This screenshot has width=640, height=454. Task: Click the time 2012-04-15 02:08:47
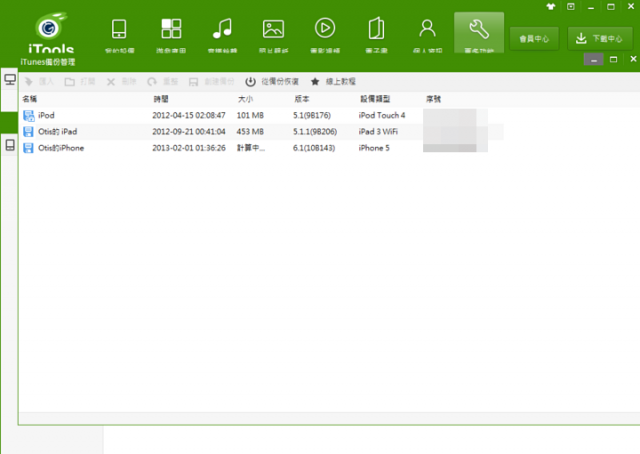pos(189,116)
